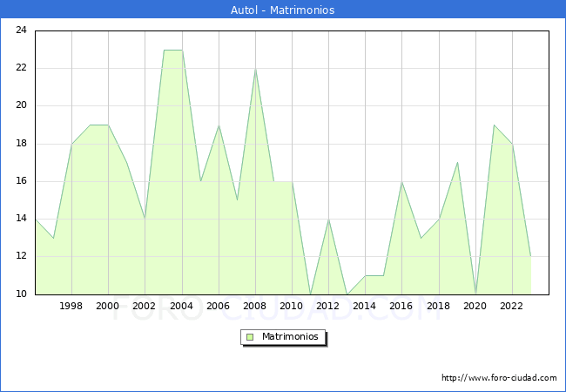
Task: Click the x-axis label 2022
Action: click(x=511, y=306)
